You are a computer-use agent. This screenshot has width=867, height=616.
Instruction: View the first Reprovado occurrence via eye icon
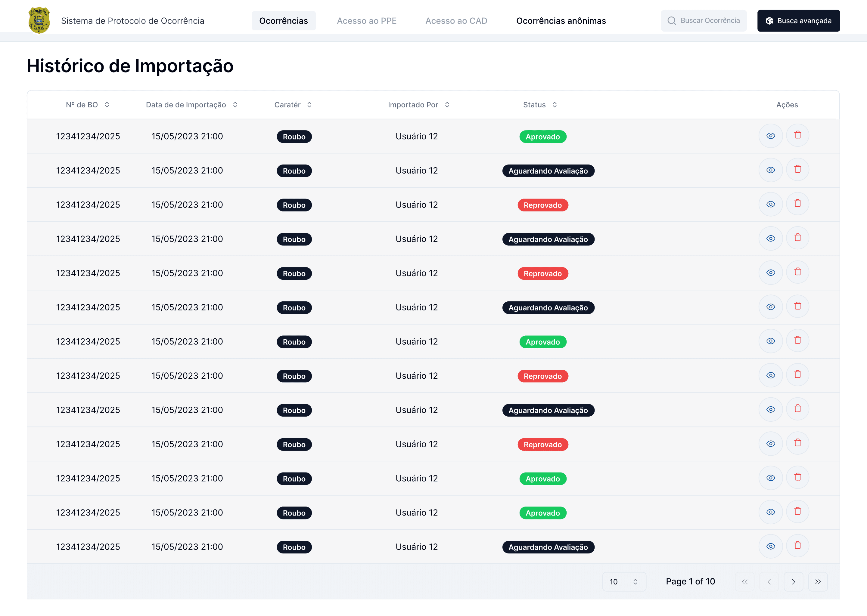pyautogui.click(x=770, y=204)
